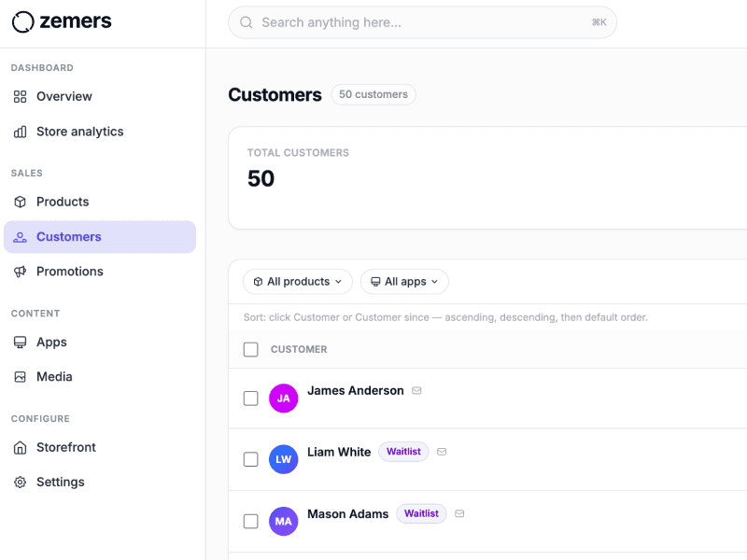This screenshot has width=747, height=560.
Task: Click the JA avatar for James Anderson
Action: 284,399
